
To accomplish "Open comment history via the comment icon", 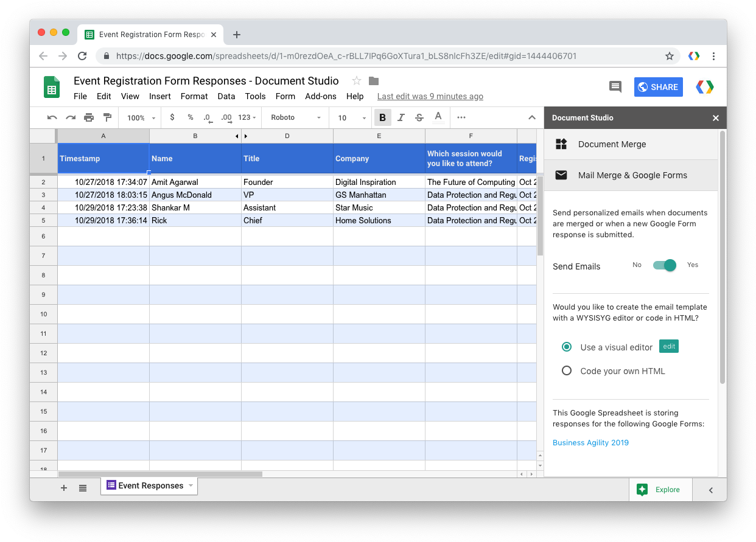I will click(615, 87).
